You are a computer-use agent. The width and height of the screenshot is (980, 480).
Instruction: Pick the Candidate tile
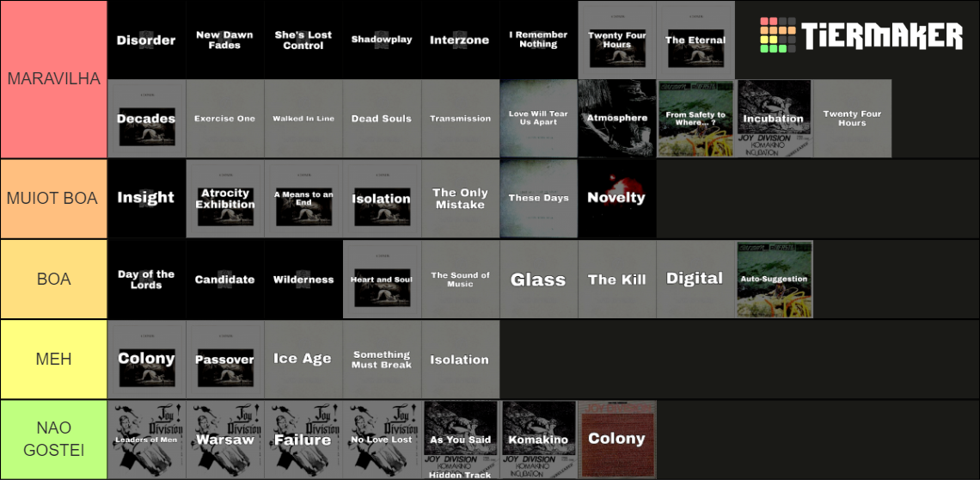click(x=225, y=279)
